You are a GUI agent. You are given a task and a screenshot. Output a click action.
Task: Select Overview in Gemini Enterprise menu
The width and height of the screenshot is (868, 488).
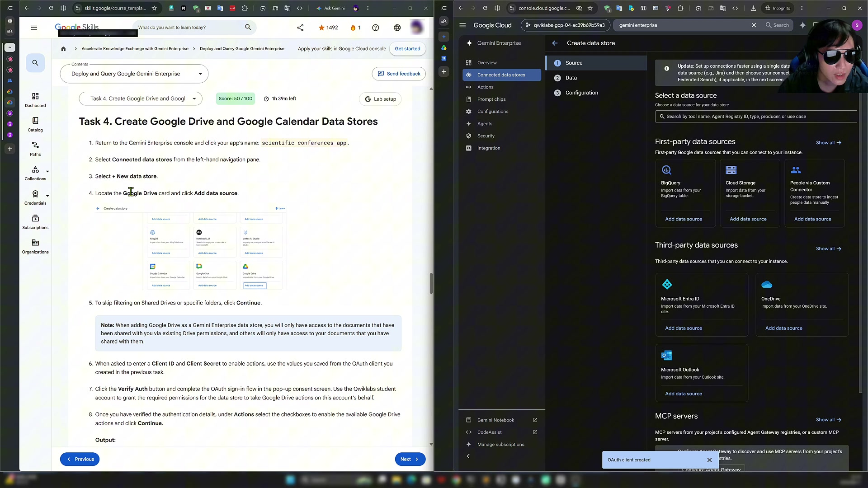(502, 63)
